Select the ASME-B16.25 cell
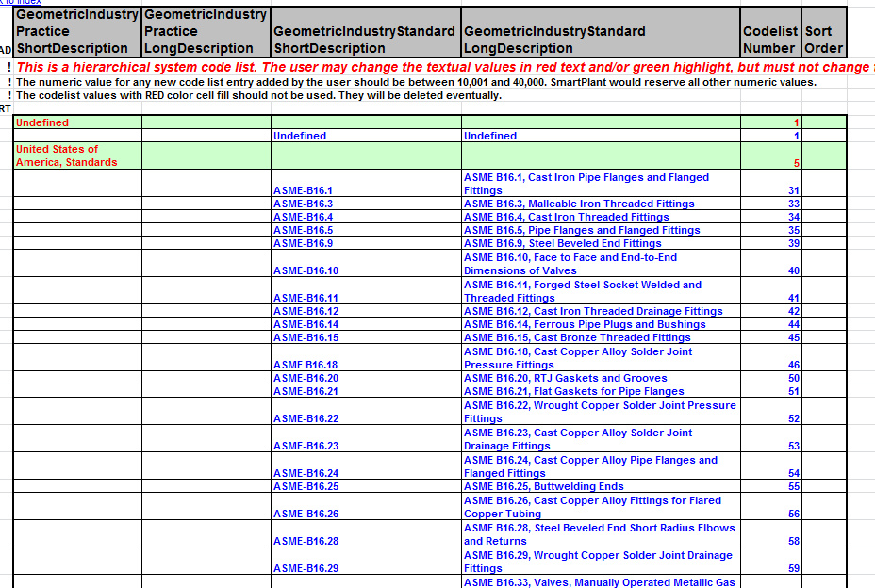Viewport: 875px width, 588px height. pos(366,486)
